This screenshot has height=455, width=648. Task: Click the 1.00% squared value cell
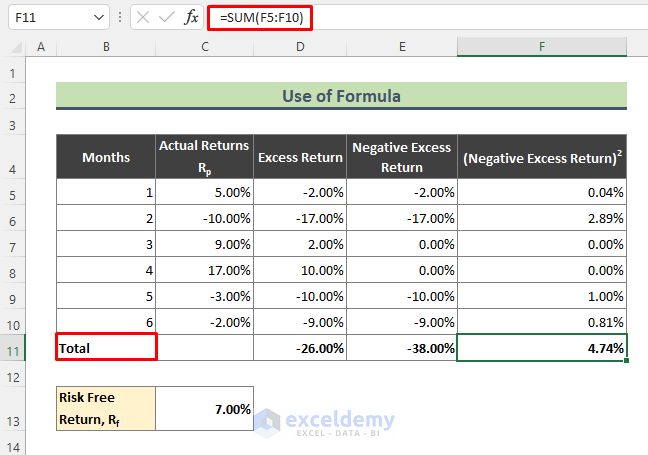[x=542, y=296]
